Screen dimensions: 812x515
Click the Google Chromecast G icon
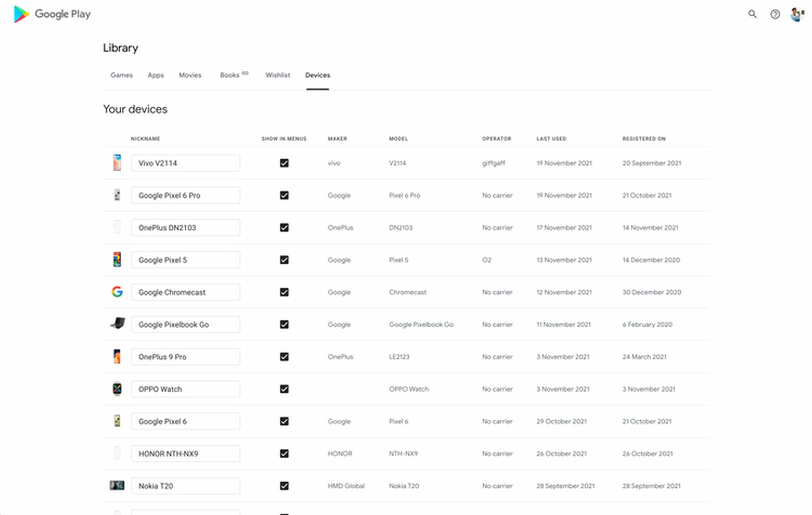coord(117,292)
